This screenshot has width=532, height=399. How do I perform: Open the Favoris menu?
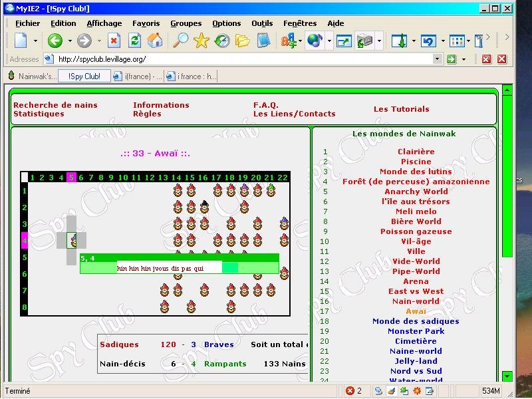tap(146, 23)
